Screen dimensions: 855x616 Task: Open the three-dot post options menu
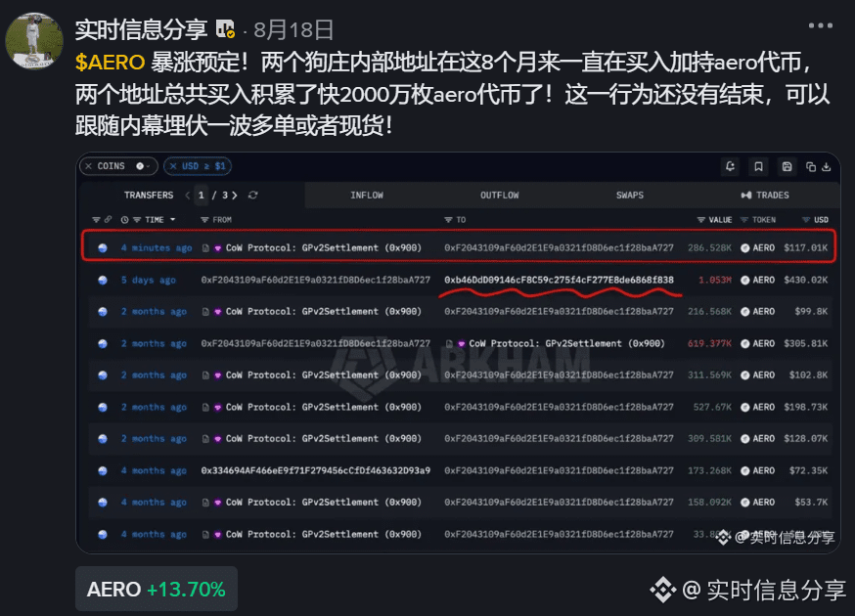820,25
